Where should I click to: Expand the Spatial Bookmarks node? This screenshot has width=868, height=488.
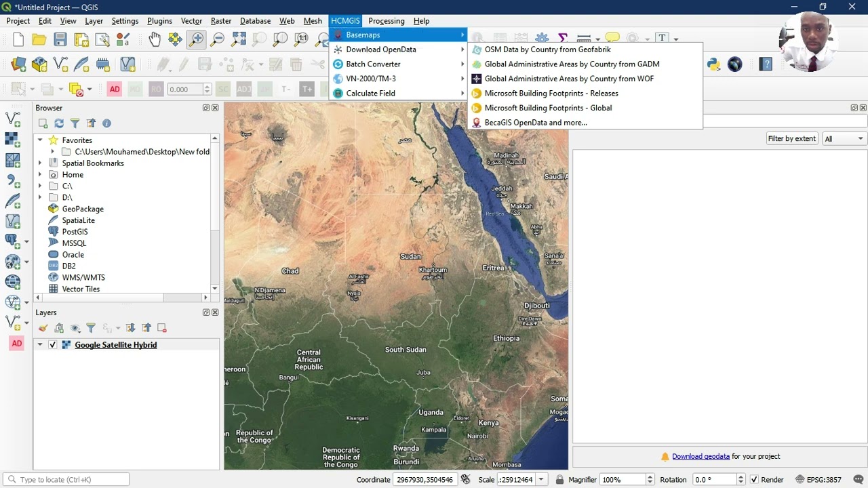pos(40,163)
